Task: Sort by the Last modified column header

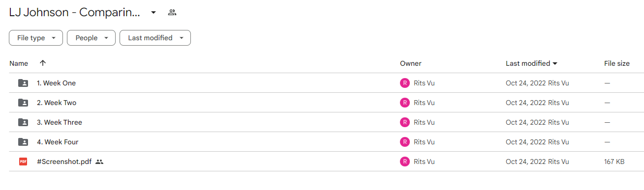Action: pos(531,63)
